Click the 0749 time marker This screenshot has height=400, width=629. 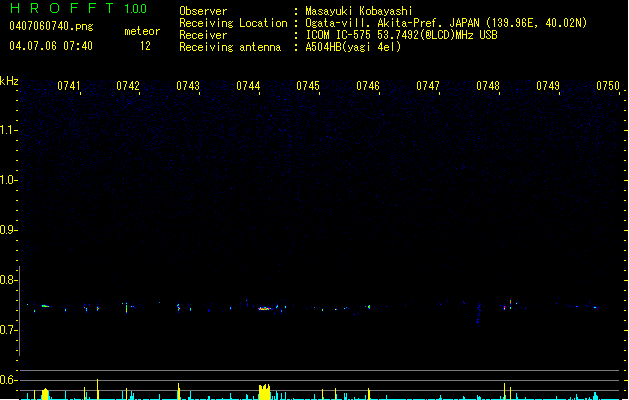[548, 86]
